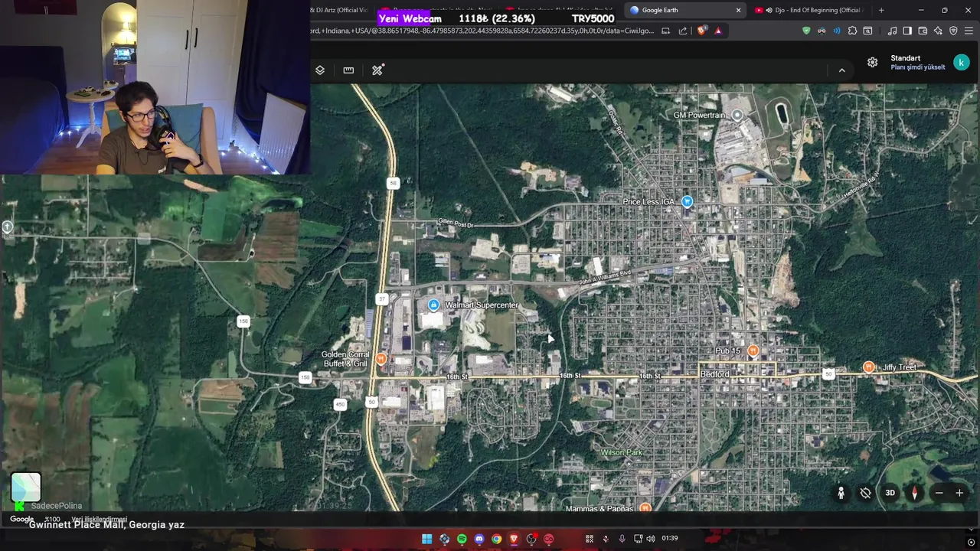Click the round marker left of the map
The height and width of the screenshot is (551, 980).
click(x=7, y=227)
